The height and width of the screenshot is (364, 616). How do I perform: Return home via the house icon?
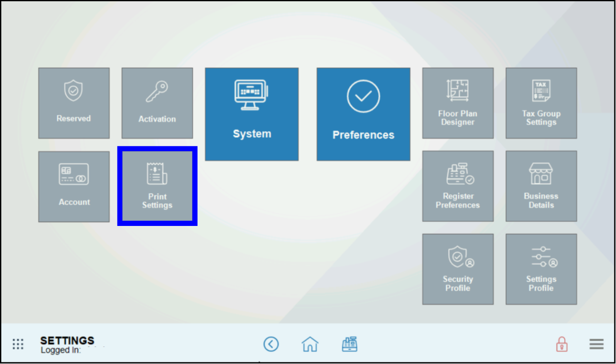310,344
